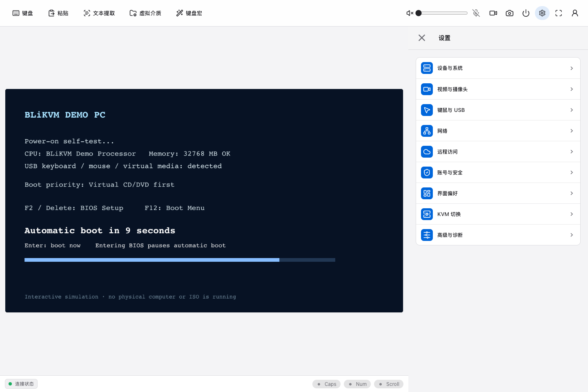588x392 pixels.
Task: Click inside the BLiKVM DEMO PC screen
Action: click(x=204, y=200)
